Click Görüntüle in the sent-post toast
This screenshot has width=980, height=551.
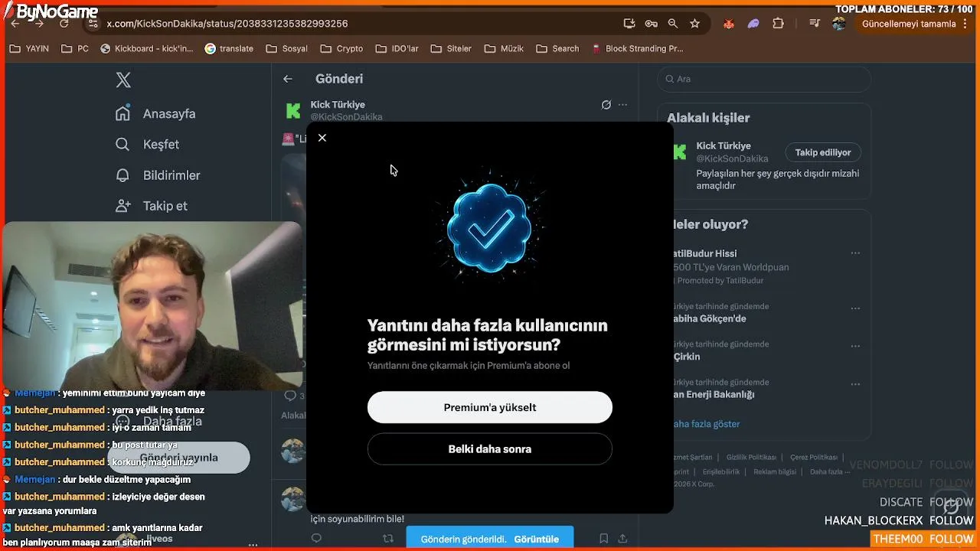pyautogui.click(x=536, y=539)
